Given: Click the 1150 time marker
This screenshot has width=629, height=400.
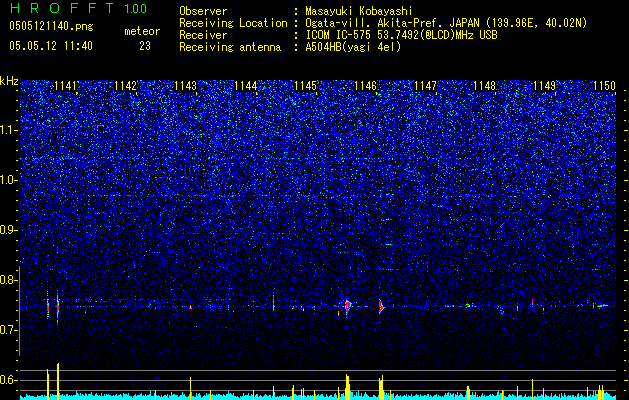Looking at the screenshot, I should pyautogui.click(x=604, y=86).
